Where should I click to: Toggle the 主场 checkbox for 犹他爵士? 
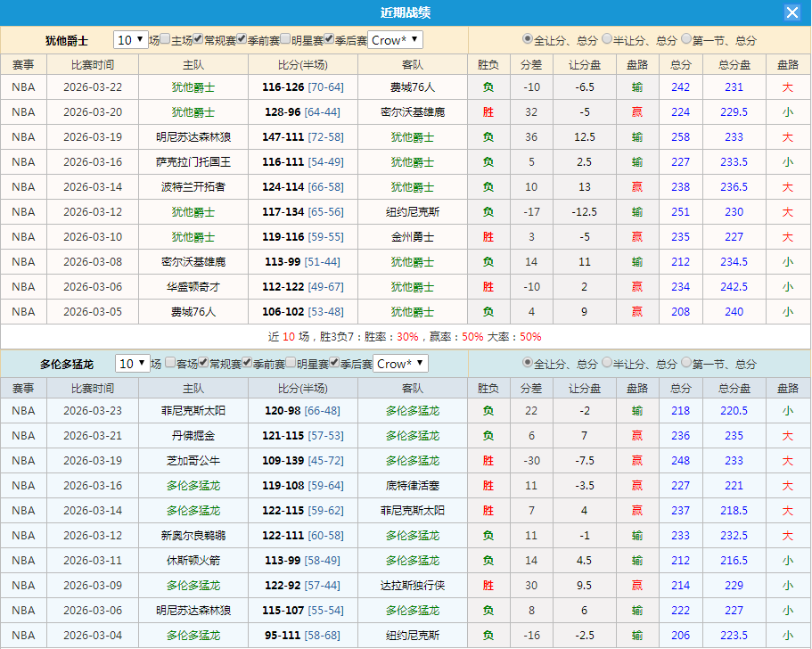pos(165,40)
